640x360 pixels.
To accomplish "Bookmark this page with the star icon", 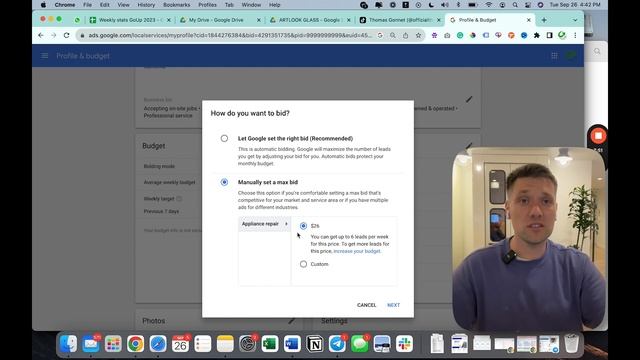I will [418, 36].
